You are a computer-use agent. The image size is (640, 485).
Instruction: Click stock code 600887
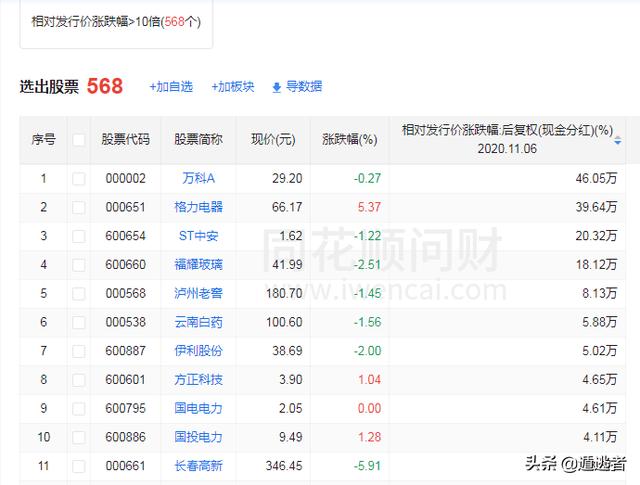tap(125, 351)
